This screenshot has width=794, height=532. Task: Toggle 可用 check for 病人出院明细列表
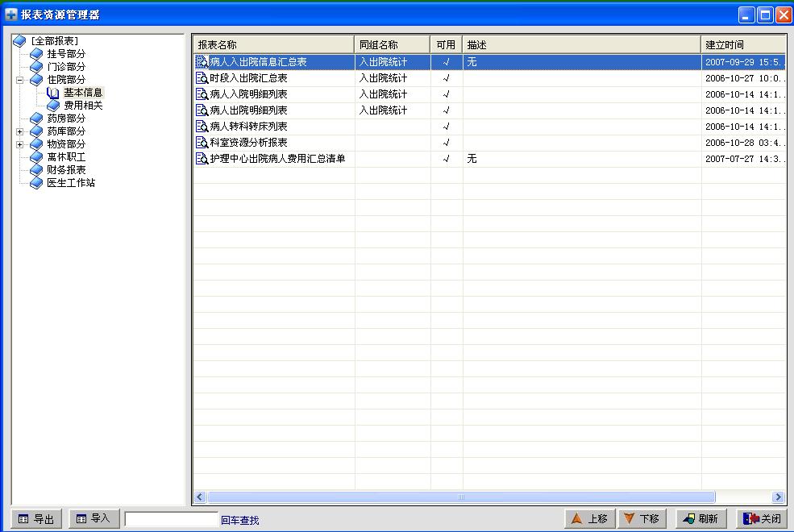447,110
